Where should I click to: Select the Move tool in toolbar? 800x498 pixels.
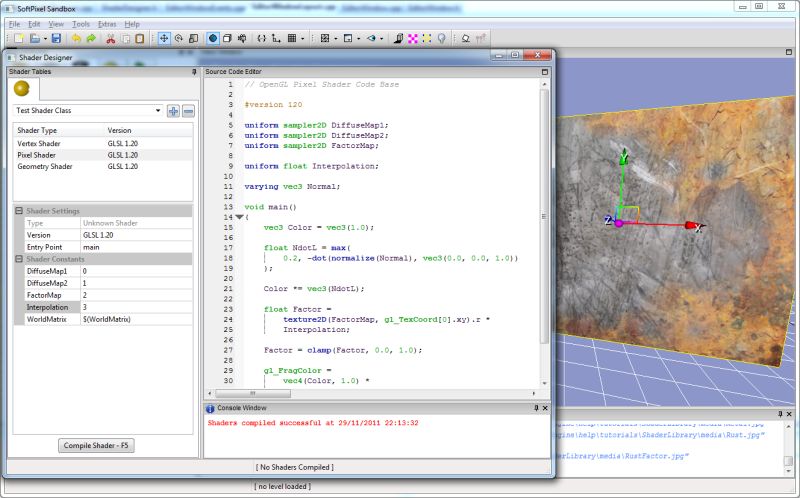coord(165,38)
